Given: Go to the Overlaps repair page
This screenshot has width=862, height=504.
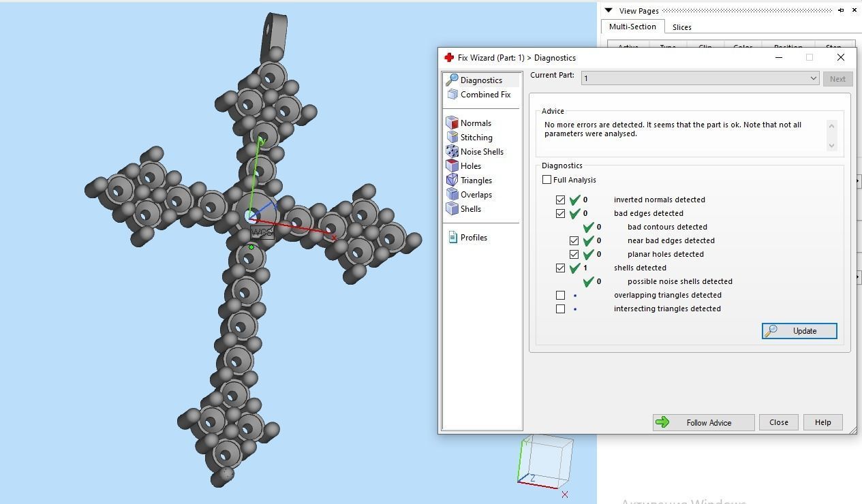Looking at the screenshot, I should point(470,195).
